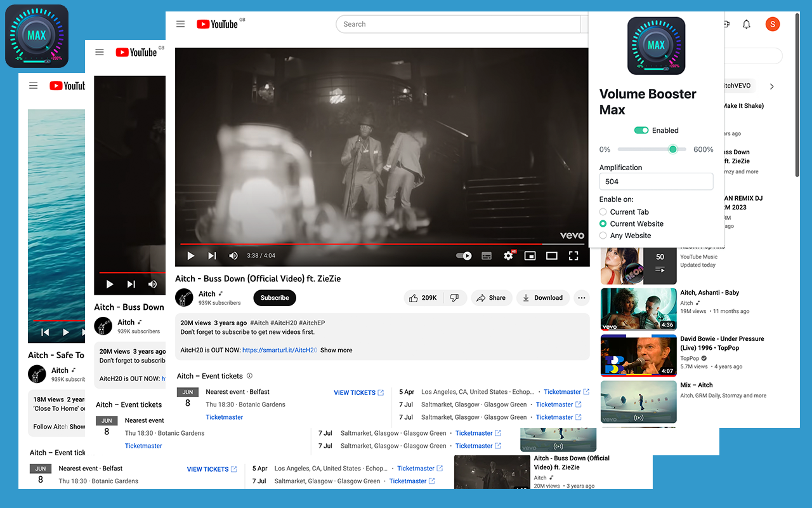
Task: Select Current Website radio option
Action: pos(603,224)
